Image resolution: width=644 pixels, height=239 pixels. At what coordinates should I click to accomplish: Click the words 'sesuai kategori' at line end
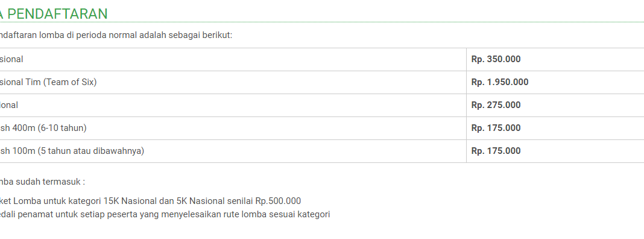click(x=303, y=214)
